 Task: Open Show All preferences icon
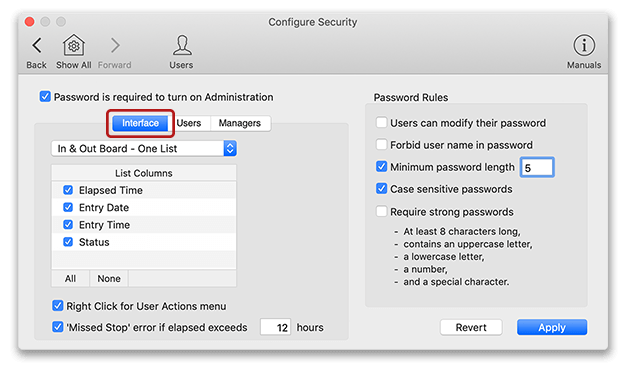(x=74, y=45)
